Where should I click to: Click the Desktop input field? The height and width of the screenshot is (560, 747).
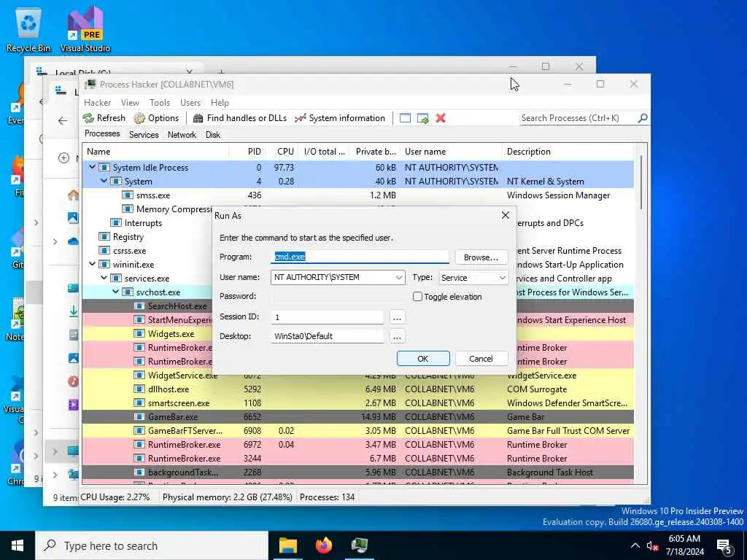[328, 335]
